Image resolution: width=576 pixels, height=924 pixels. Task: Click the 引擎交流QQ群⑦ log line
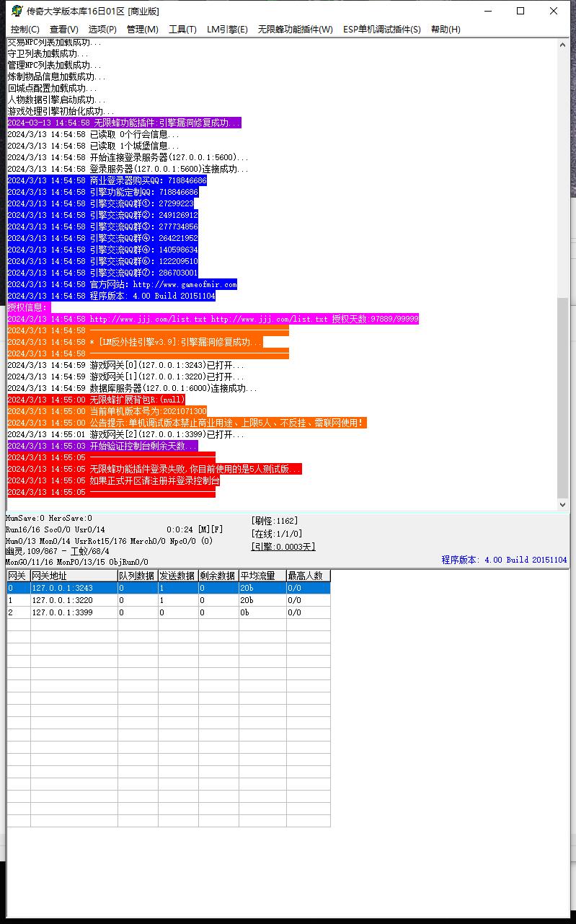[102, 273]
